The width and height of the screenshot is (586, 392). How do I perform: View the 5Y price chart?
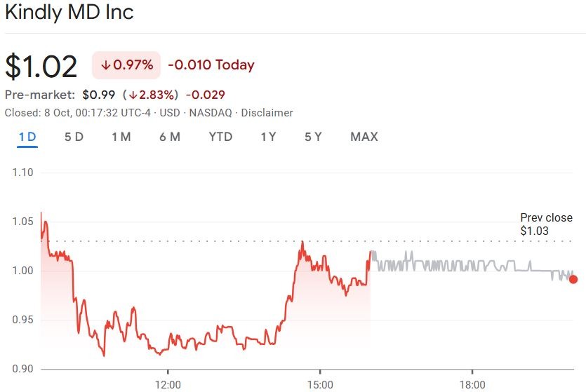pyautogui.click(x=313, y=137)
